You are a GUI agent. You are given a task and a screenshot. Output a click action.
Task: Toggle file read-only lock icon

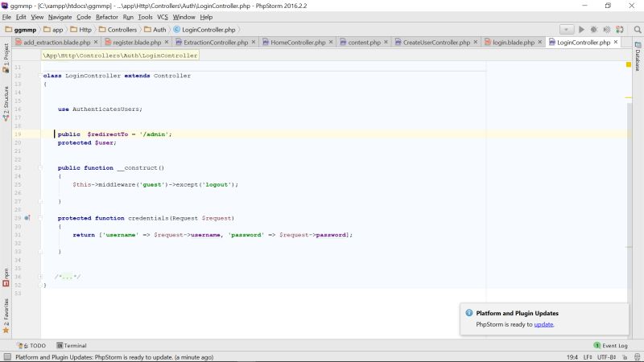tap(625, 357)
